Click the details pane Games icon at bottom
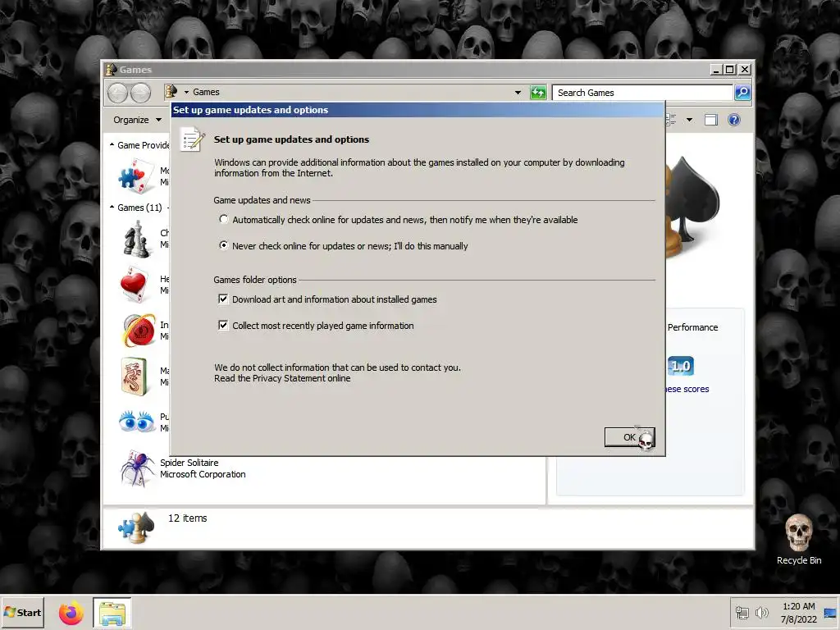 point(136,527)
